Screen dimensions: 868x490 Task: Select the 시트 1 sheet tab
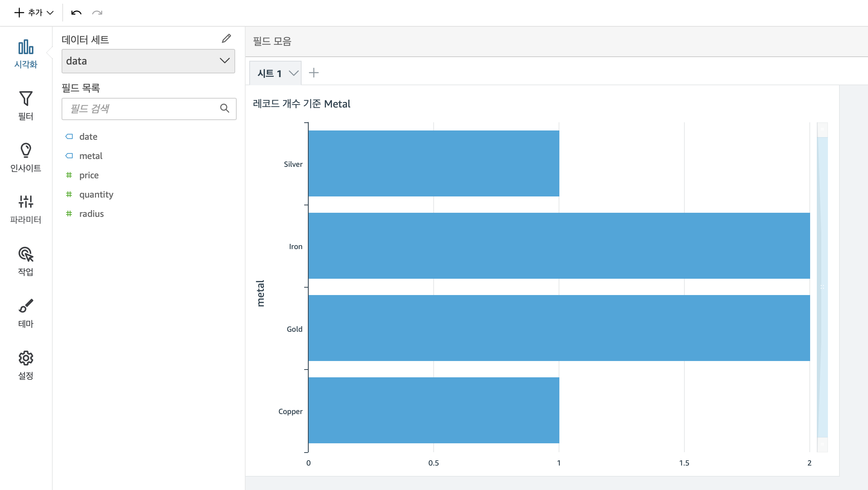click(x=269, y=73)
